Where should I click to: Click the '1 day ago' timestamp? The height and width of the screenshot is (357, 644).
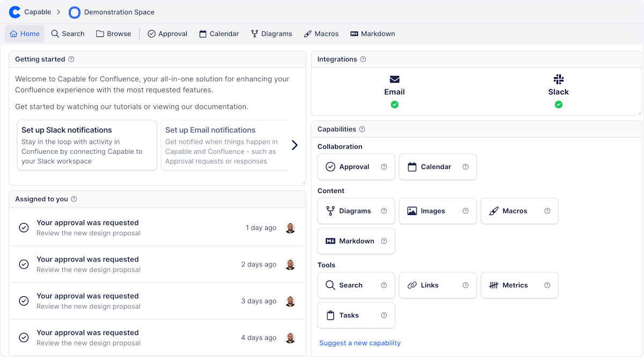click(261, 228)
